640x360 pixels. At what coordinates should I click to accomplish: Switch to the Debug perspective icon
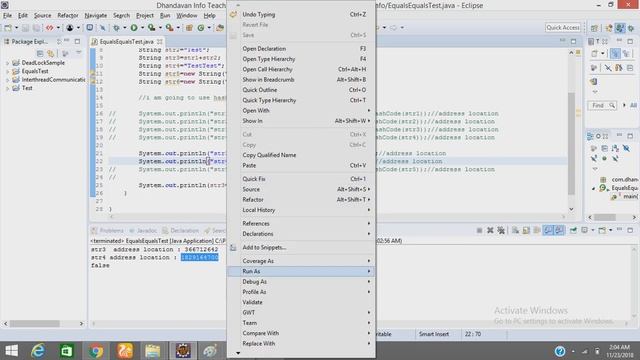pyautogui.click(x=631, y=28)
